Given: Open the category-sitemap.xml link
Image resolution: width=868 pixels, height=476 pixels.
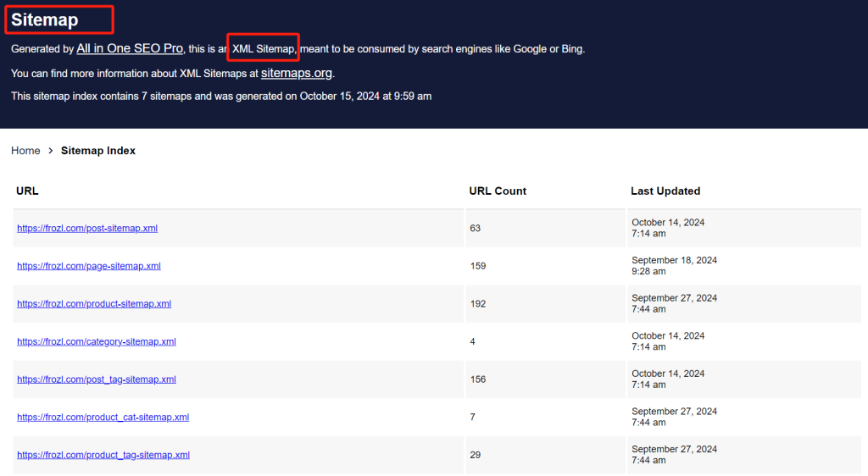Looking at the screenshot, I should click(97, 341).
